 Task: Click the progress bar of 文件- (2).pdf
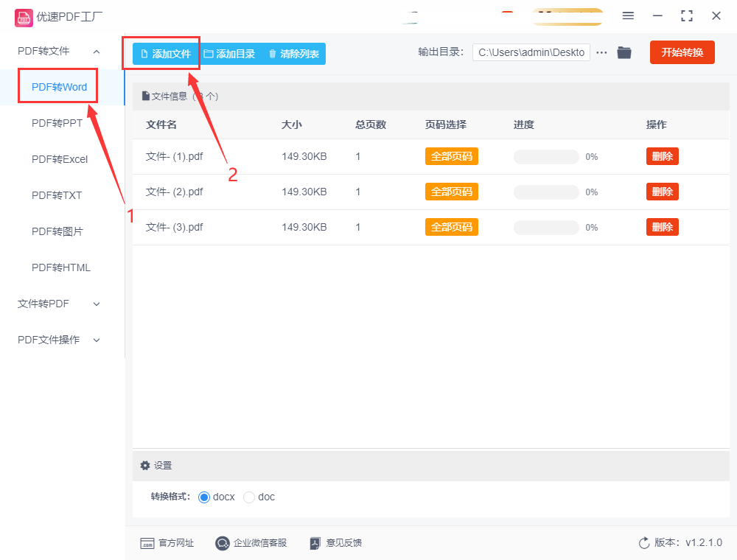click(546, 192)
